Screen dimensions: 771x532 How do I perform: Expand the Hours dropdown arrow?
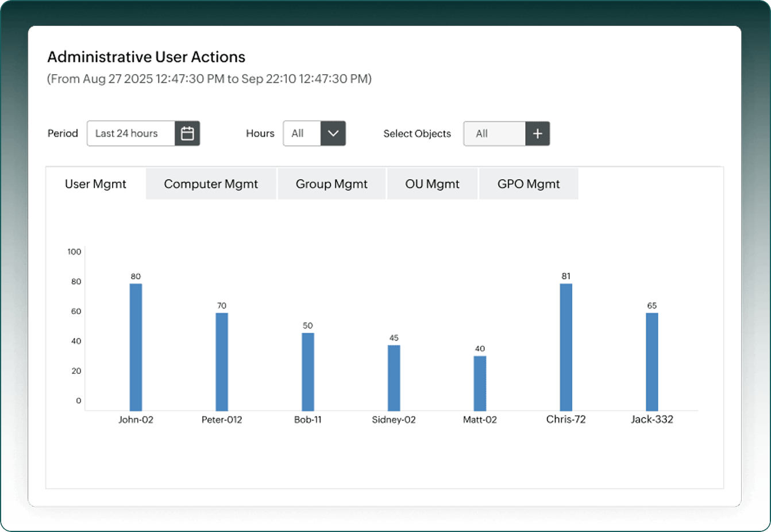333,133
